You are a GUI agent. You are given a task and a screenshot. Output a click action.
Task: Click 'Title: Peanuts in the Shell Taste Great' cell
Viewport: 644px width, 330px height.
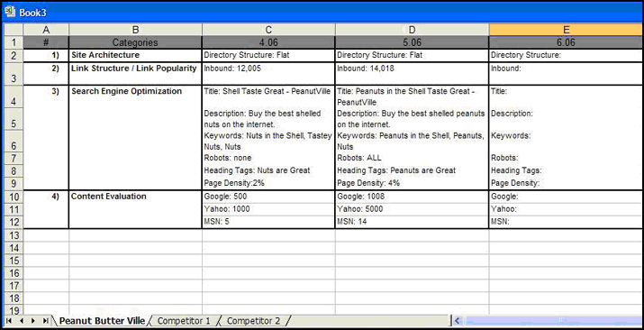point(412,97)
